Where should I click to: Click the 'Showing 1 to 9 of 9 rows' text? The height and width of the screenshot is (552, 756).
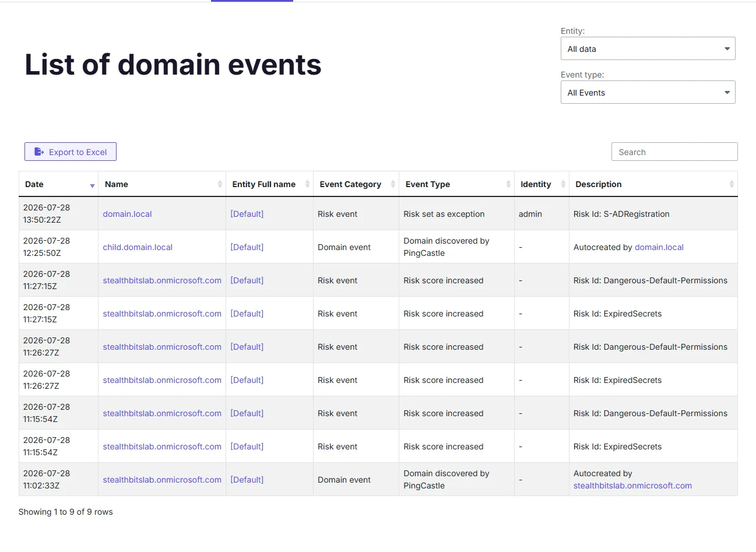[x=65, y=512]
